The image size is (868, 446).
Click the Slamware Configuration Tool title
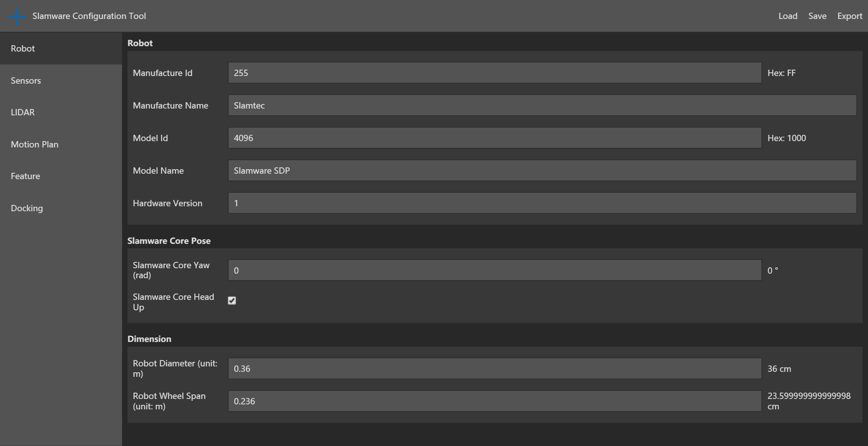(89, 16)
